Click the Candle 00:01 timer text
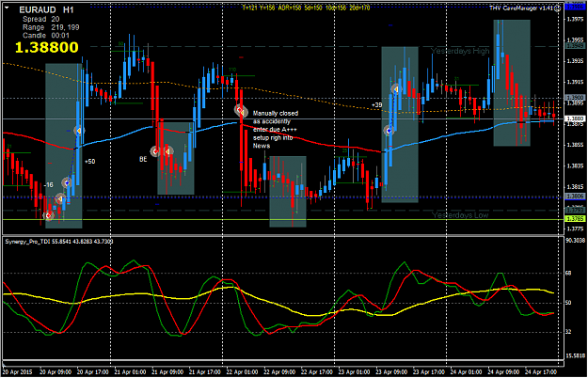588x378 pixels. point(46,36)
